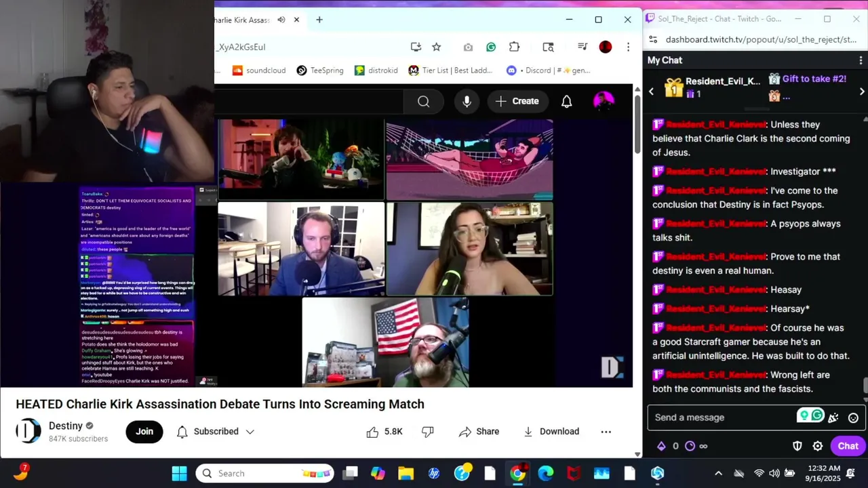The image size is (868, 488).
Task: Show hidden system tray icons chevron
Action: tap(719, 473)
